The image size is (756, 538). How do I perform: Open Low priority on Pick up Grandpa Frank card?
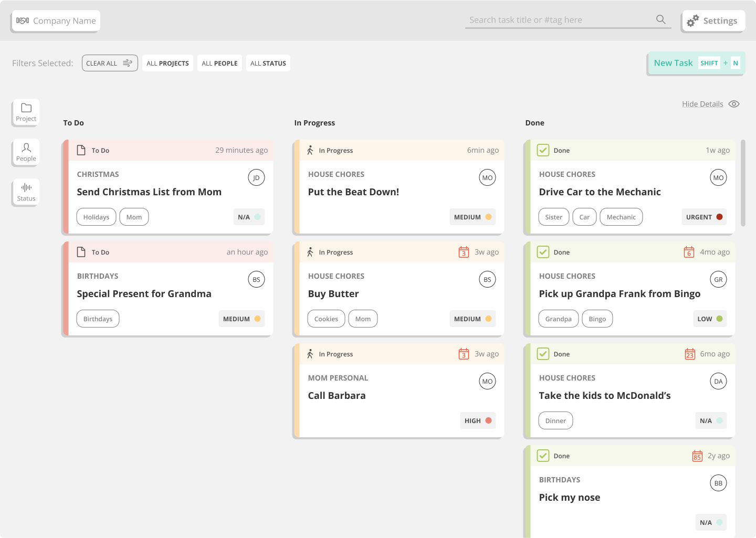(710, 319)
